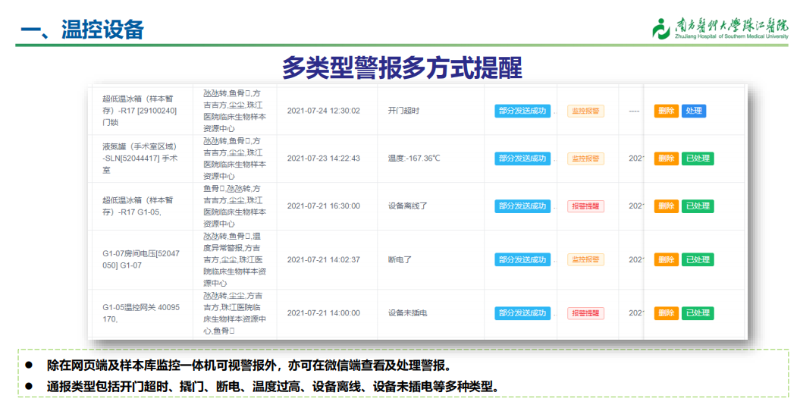The height and width of the screenshot is (411, 800).
Task: Click 已处理 on the temperature alarm row
Action: [x=697, y=158]
